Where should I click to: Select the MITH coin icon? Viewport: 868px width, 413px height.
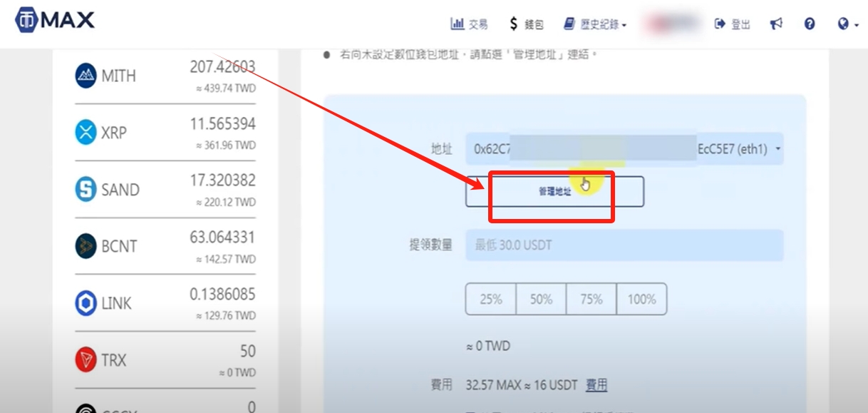(86, 76)
